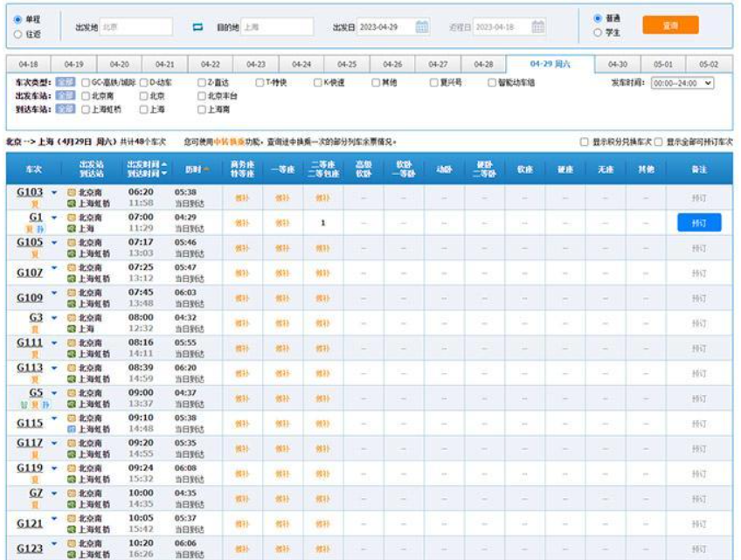This screenshot has width=741, height=560.
Task: Select the 往返 round-trip radio button
Action: [x=17, y=34]
